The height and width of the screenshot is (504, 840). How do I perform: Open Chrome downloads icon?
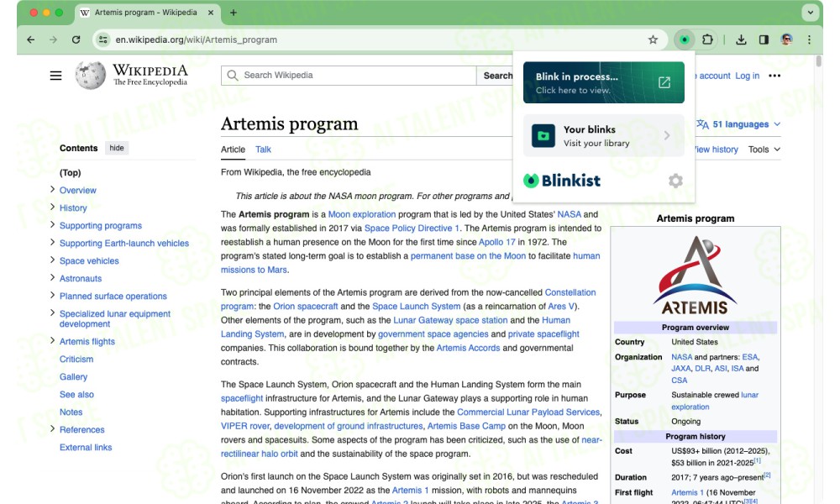(x=741, y=39)
